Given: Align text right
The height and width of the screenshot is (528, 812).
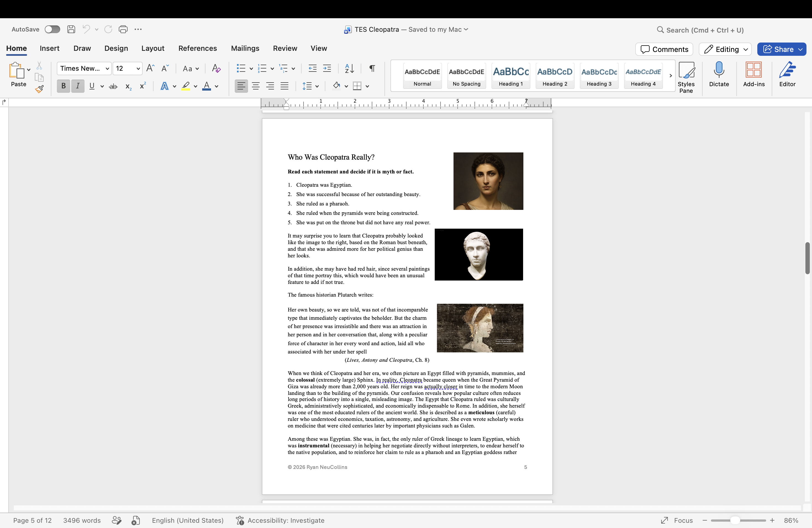Looking at the screenshot, I should click(270, 86).
